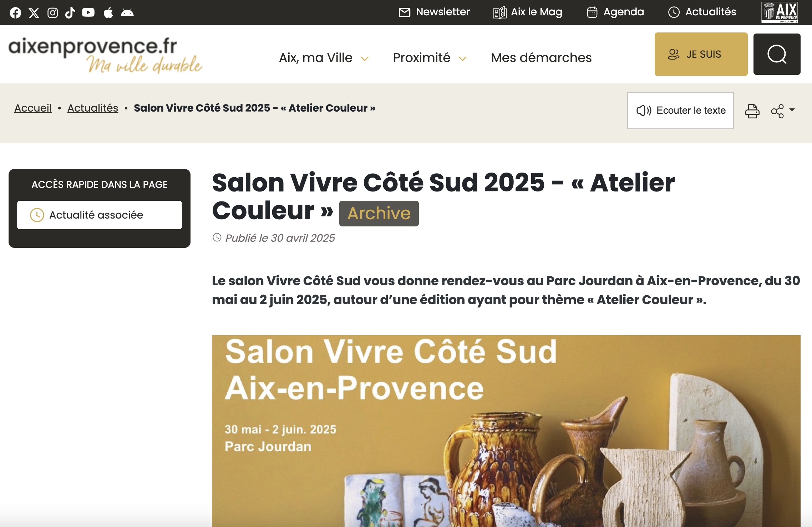
Task: Open the Instagram icon in top bar
Action: pyautogui.click(x=53, y=13)
